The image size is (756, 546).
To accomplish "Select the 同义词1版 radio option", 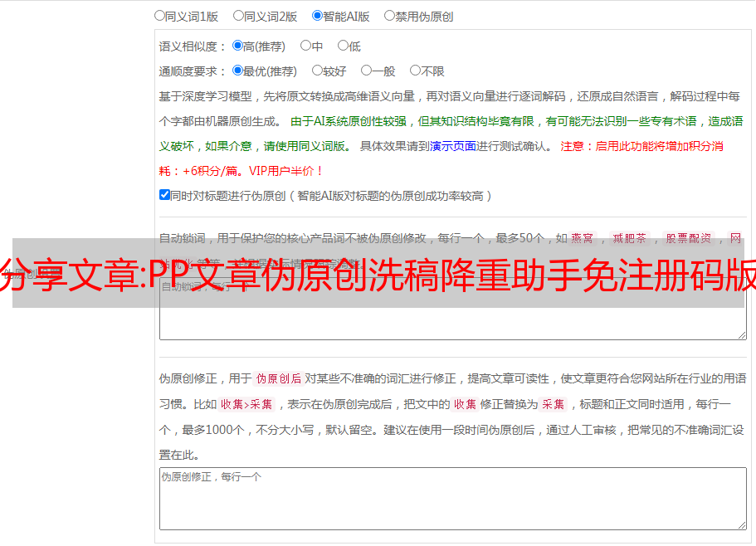I will [x=159, y=16].
